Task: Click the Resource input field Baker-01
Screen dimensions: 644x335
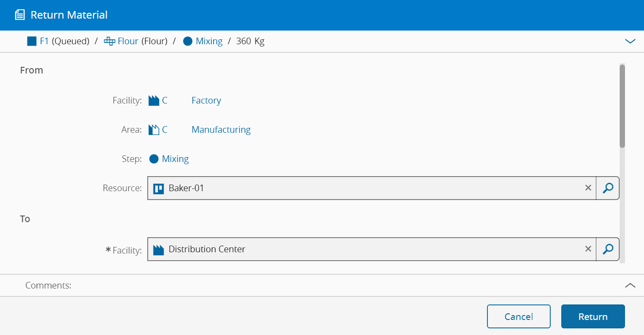Action: (x=367, y=188)
